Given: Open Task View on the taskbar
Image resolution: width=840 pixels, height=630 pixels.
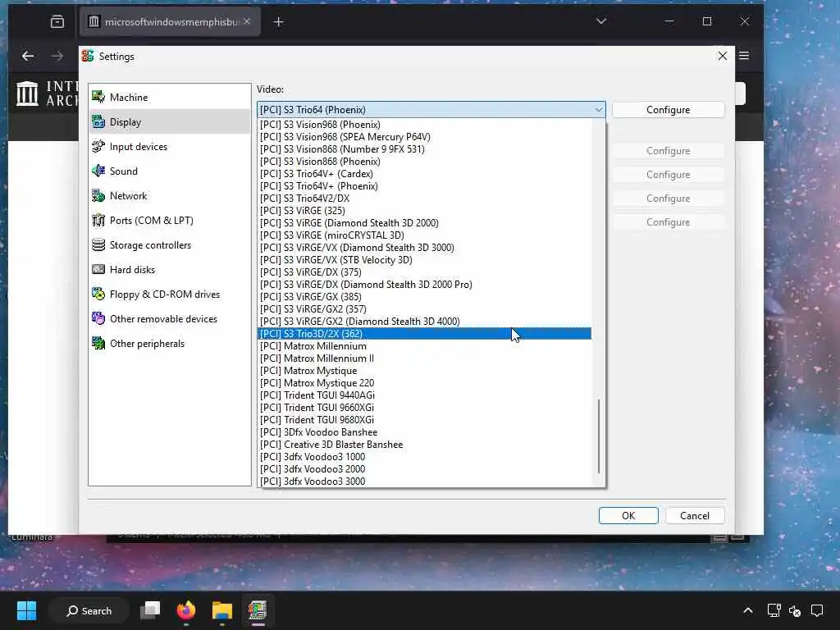Looking at the screenshot, I should pyautogui.click(x=150, y=610).
